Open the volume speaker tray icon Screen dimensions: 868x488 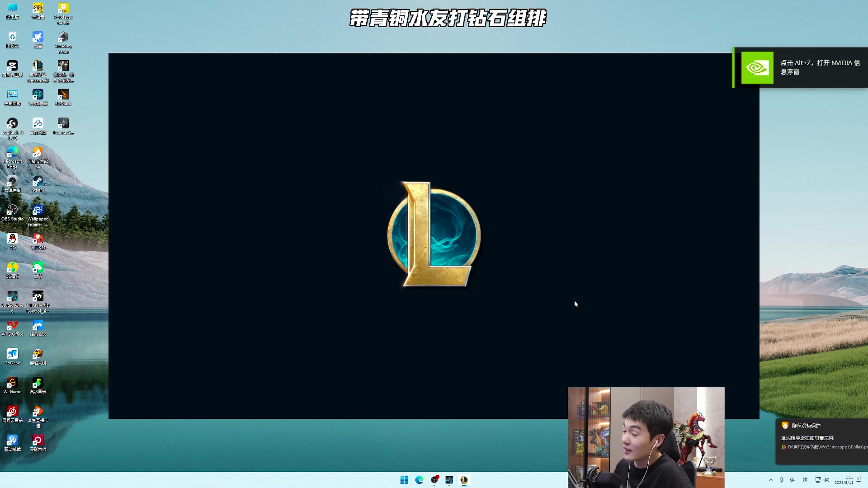point(826,480)
